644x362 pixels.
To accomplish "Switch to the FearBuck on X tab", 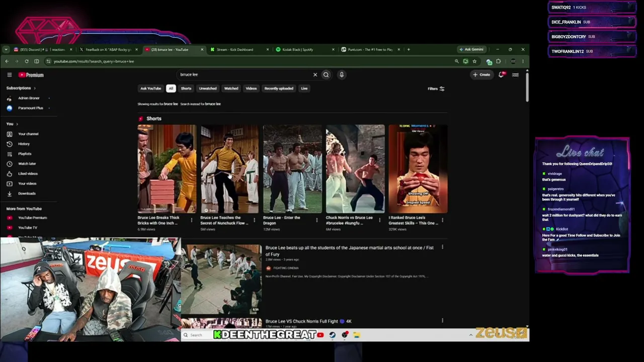I will 108,49.
